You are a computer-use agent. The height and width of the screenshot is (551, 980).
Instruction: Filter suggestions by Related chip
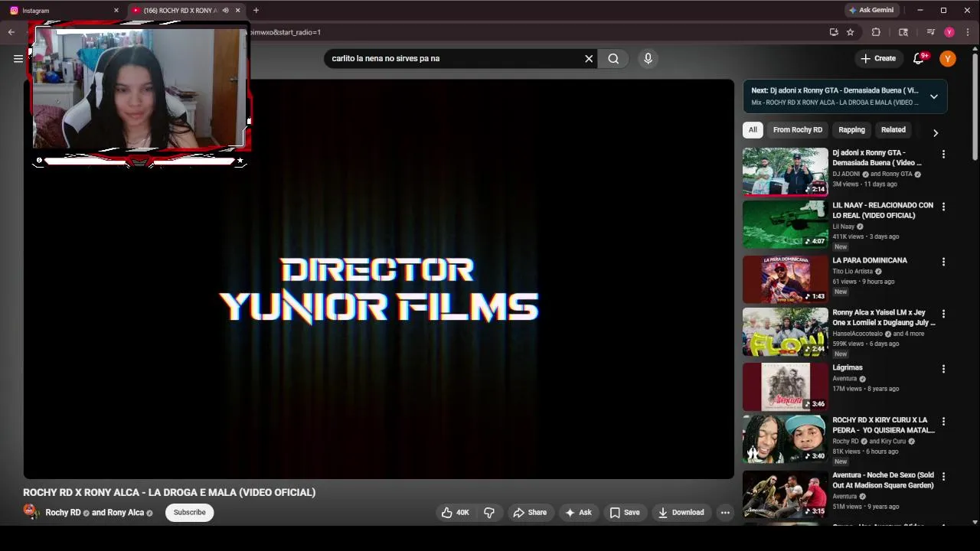[x=893, y=130]
